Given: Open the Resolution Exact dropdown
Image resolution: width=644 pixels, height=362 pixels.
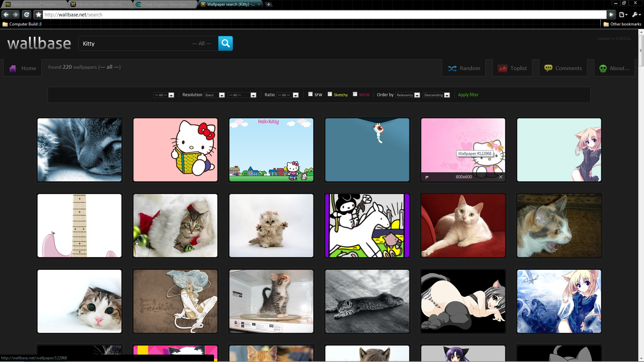Looking at the screenshot, I should pyautogui.click(x=215, y=95).
